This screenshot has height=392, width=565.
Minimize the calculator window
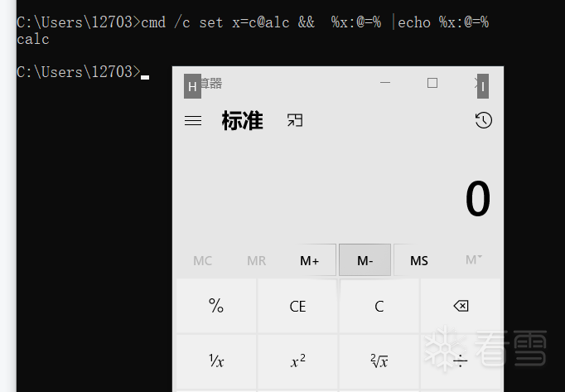pos(385,83)
